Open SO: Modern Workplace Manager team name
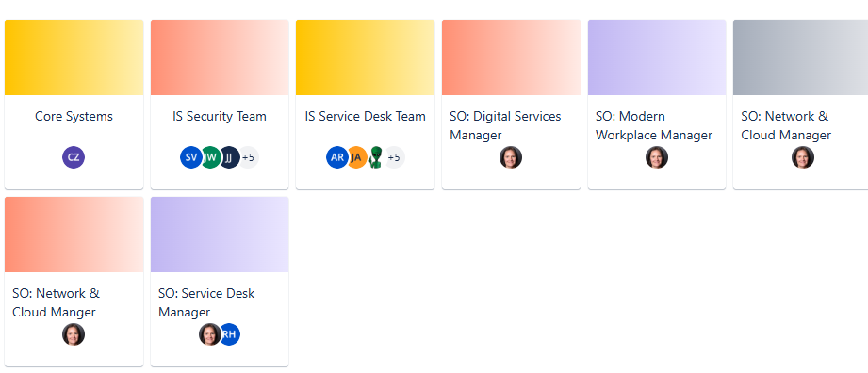The image size is (868, 373). [x=654, y=125]
